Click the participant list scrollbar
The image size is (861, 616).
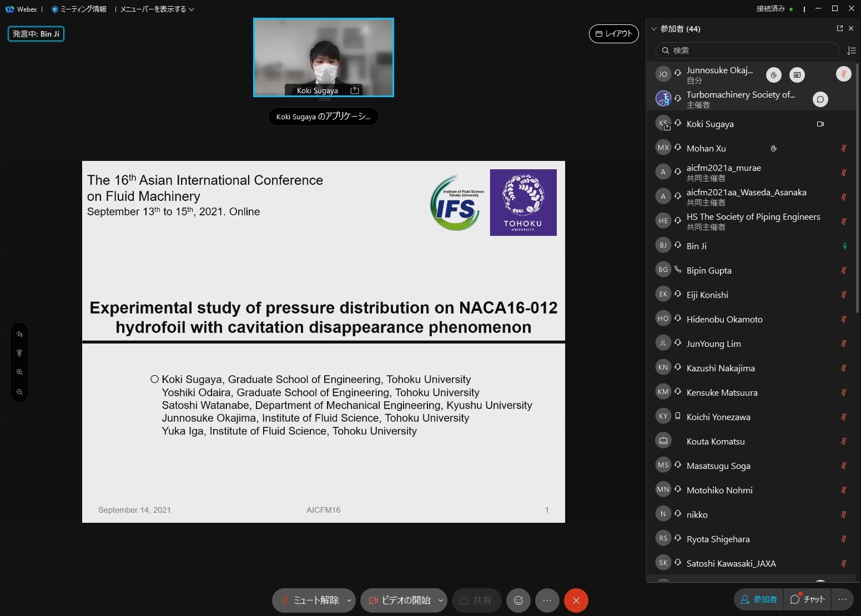click(858, 188)
